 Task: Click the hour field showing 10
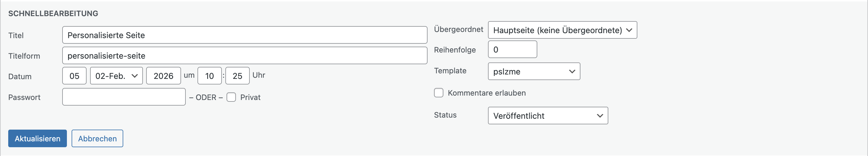point(210,76)
